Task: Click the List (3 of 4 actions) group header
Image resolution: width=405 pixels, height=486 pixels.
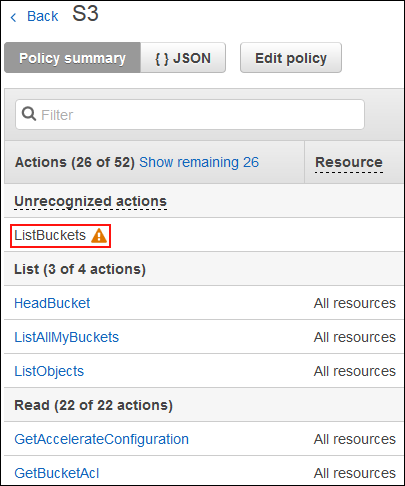Action: coord(80,269)
